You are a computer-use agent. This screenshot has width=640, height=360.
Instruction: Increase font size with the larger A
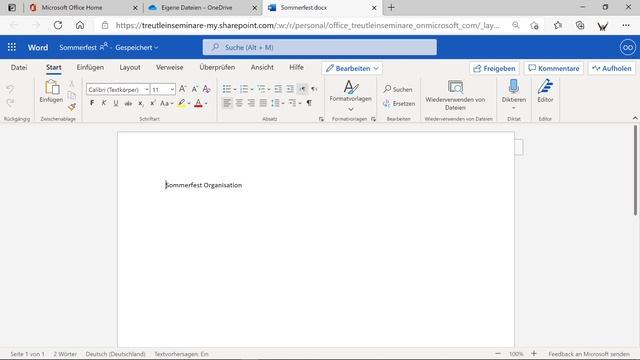183,89
